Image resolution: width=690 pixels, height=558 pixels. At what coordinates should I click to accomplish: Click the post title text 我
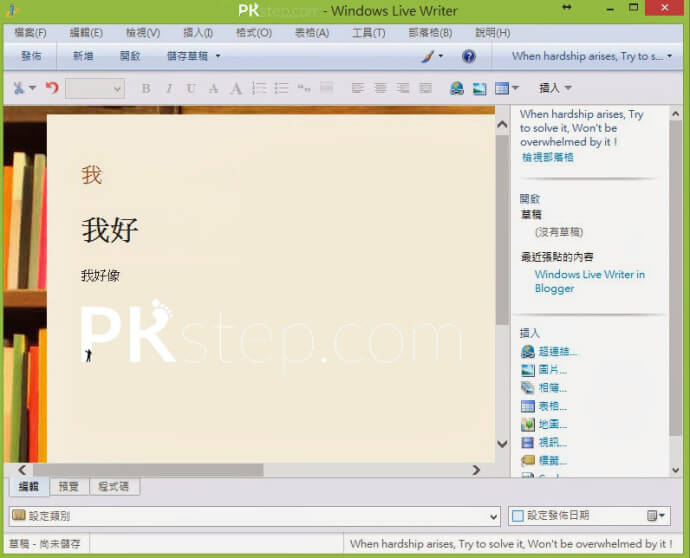[x=92, y=175]
